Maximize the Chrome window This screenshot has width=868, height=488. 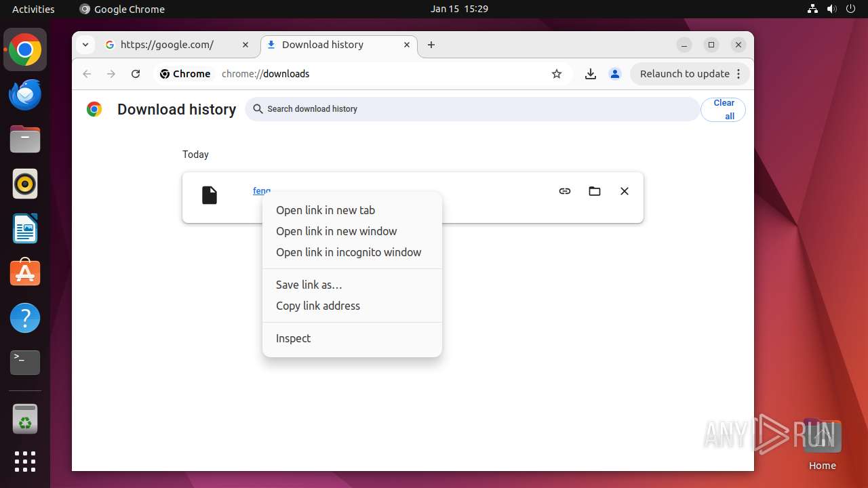click(711, 45)
